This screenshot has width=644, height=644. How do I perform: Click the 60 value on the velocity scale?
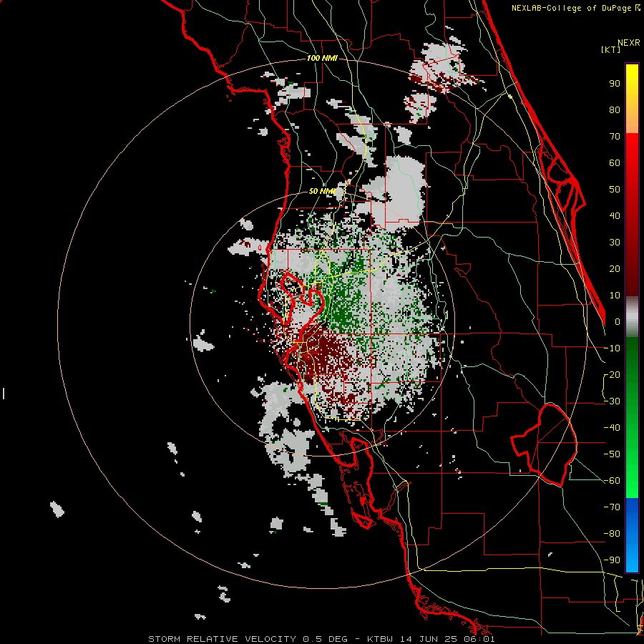coord(615,162)
